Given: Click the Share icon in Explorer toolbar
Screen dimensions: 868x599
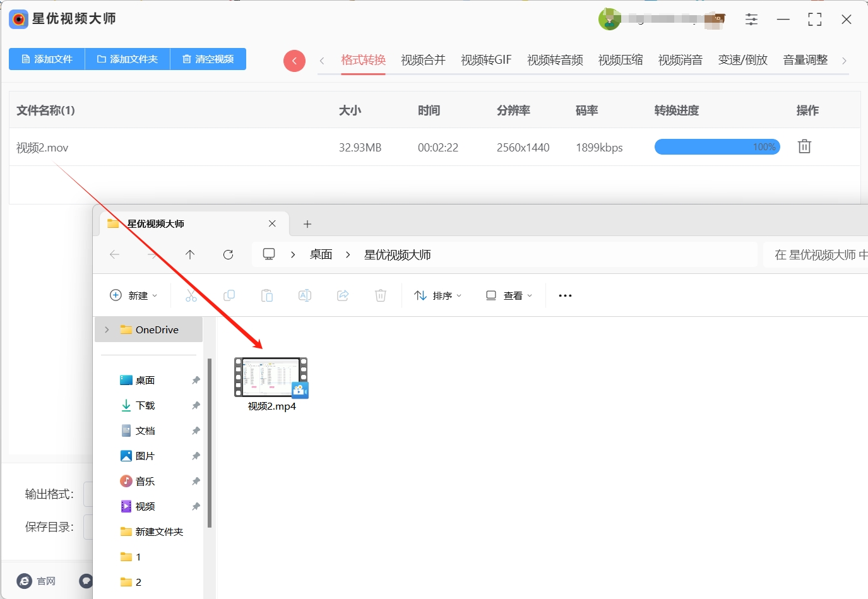Looking at the screenshot, I should coord(343,295).
